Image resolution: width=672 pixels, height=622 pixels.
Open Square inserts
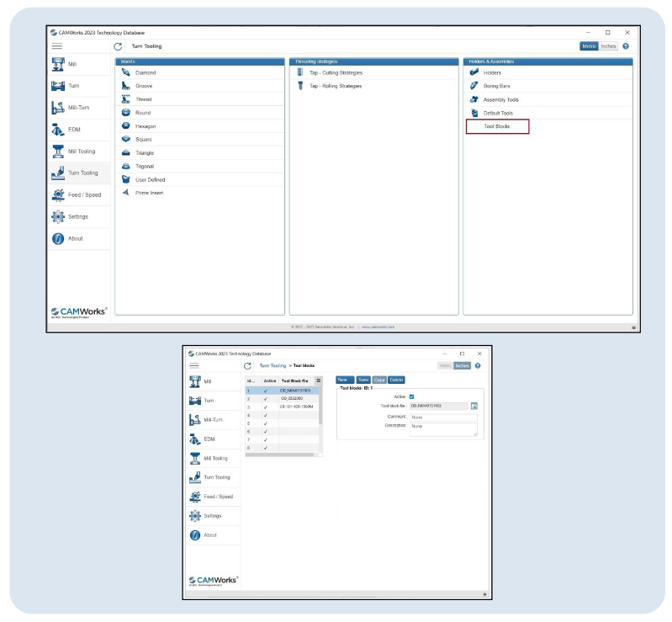pos(199,140)
